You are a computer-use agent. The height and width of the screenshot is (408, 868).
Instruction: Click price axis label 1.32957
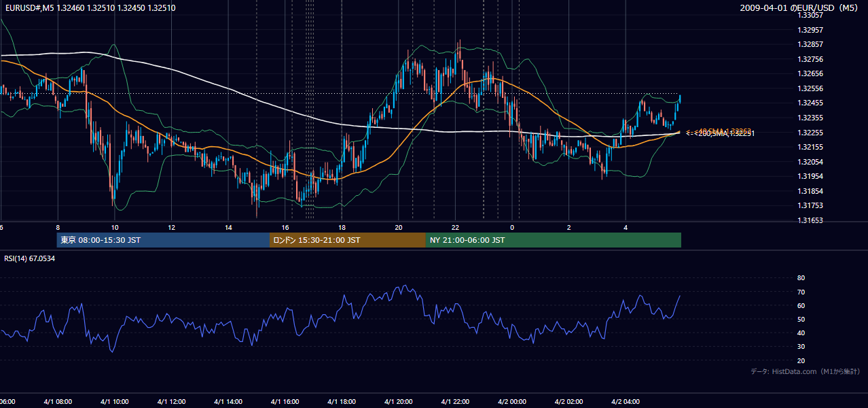(x=810, y=30)
